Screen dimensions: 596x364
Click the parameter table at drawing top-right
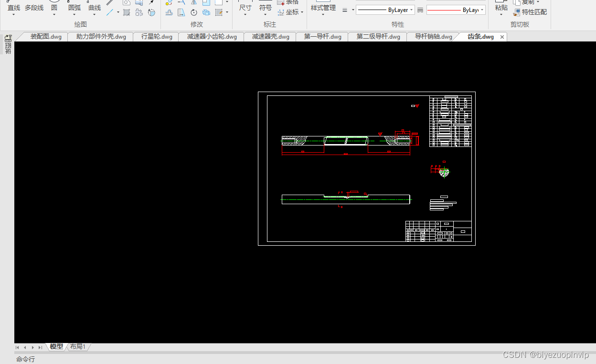tap(451, 121)
